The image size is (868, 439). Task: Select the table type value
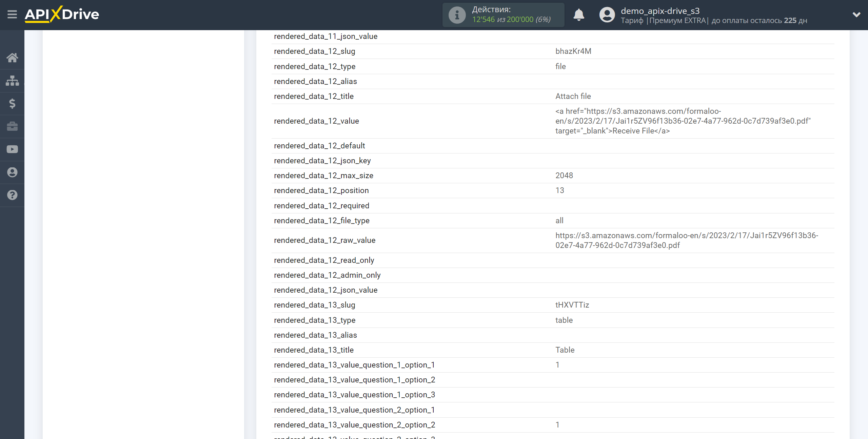click(564, 320)
